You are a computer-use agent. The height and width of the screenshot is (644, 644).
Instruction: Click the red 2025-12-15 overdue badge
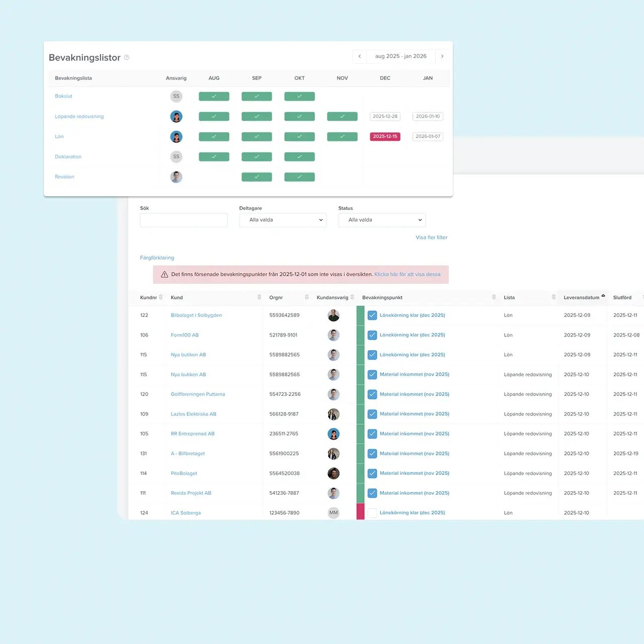click(385, 136)
